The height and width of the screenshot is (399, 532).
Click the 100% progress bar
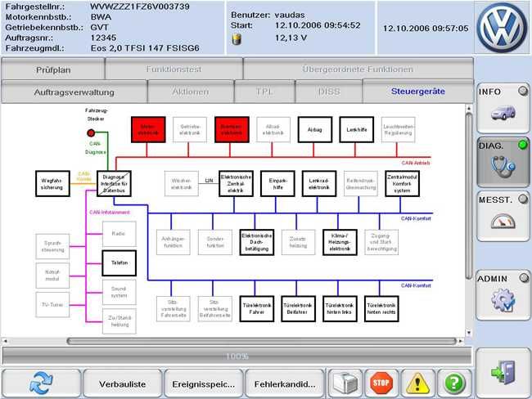coord(237,356)
